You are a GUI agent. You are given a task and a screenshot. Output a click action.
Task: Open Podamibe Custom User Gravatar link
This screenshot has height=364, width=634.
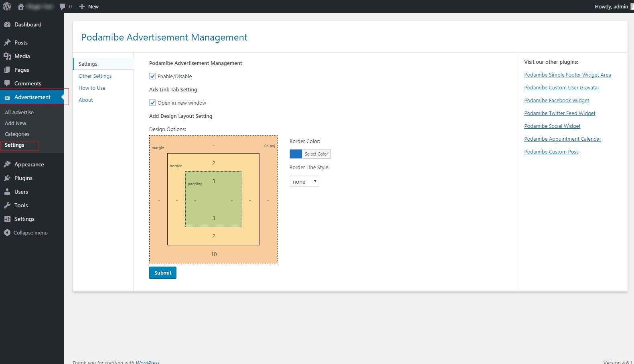(x=561, y=87)
